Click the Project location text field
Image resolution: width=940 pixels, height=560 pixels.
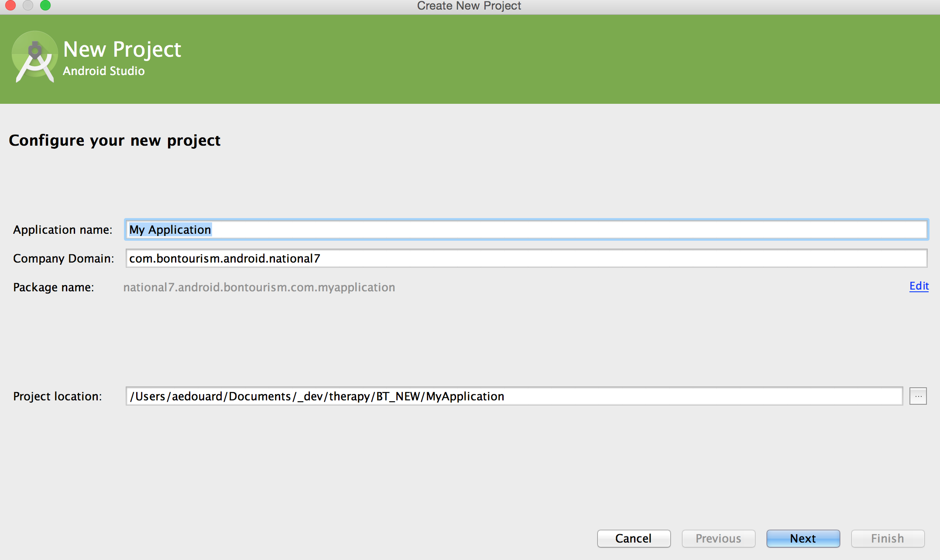[x=514, y=396]
